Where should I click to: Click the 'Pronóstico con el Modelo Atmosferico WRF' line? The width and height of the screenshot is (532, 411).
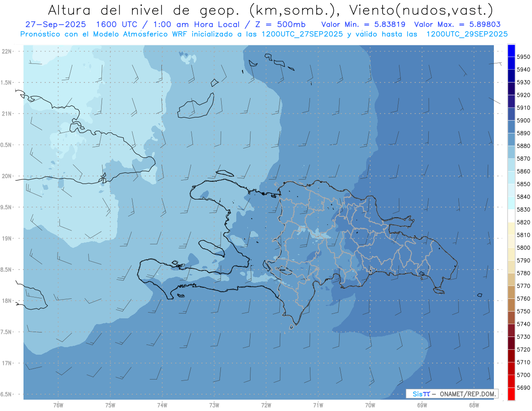pos(264,34)
